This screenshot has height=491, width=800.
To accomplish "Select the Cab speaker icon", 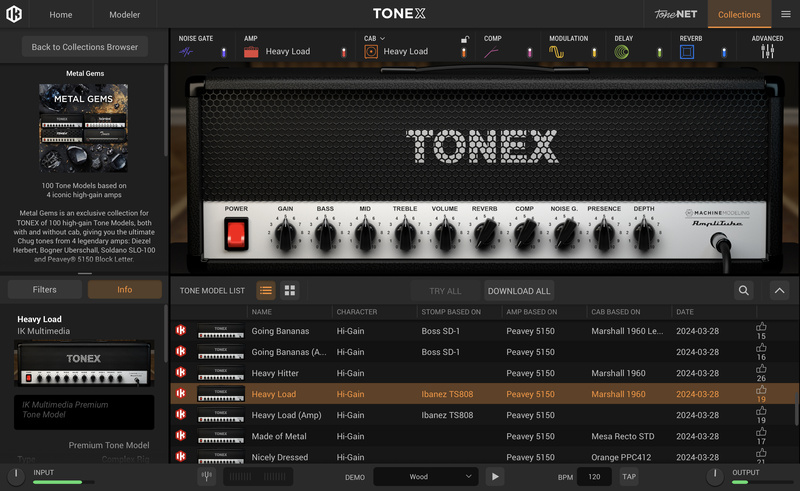I will pyautogui.click(x=371, y=52).
